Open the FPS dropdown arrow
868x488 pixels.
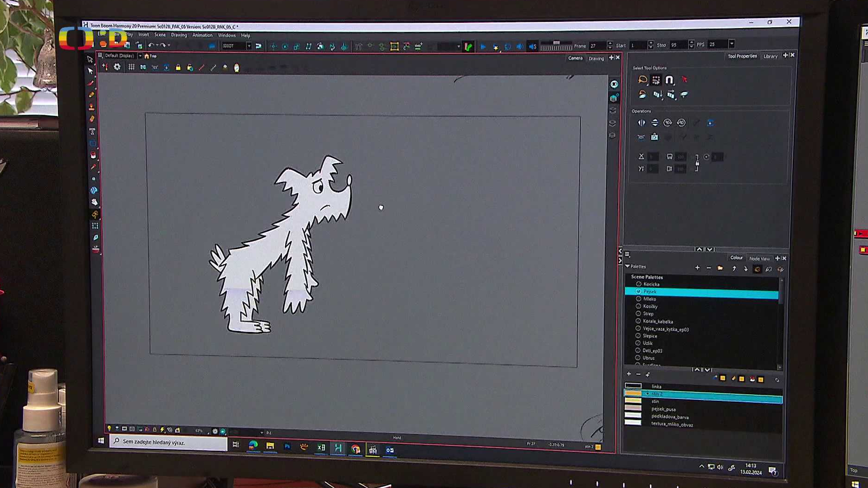[x=732, y=45]
